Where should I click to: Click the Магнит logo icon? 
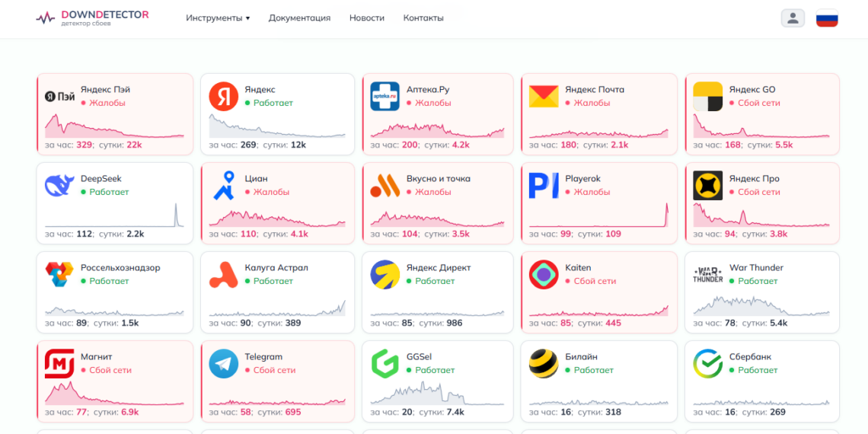tap(60, 364)
